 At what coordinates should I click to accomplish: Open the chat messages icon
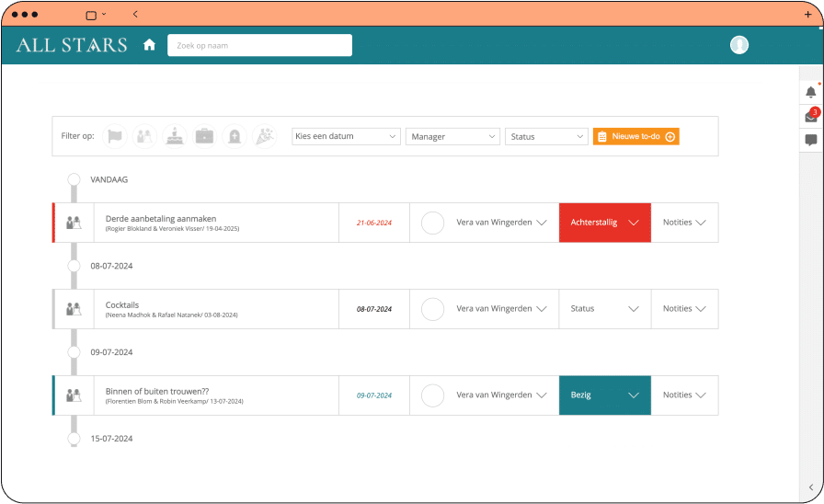pos(810,141)
